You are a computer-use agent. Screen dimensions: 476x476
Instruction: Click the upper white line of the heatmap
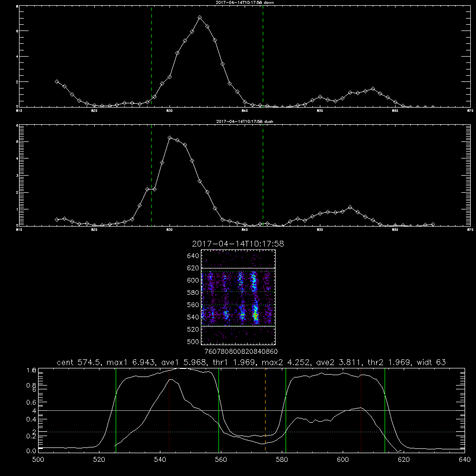[238, 268]
